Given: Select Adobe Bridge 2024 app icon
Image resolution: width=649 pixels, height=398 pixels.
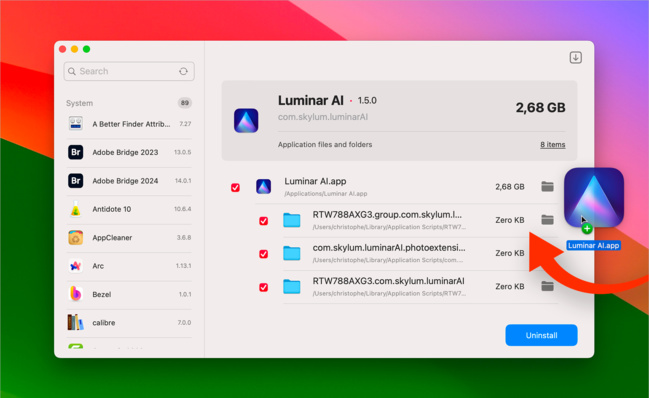Looking at the screenshot, I should coord(75,181).
